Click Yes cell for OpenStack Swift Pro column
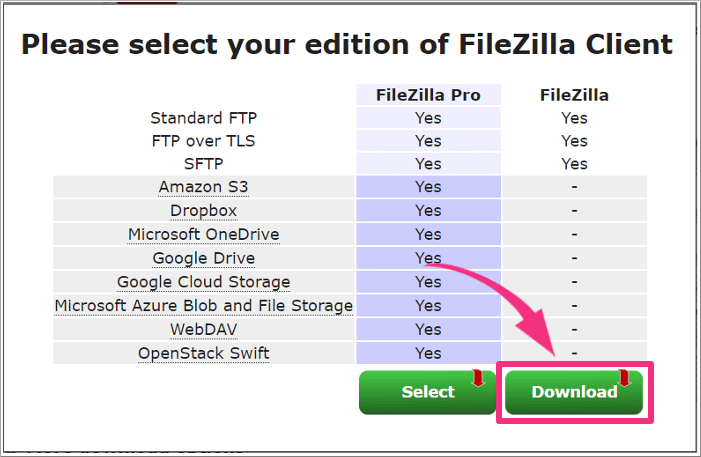The image size is (701, 457). click(x=428, y=353)
